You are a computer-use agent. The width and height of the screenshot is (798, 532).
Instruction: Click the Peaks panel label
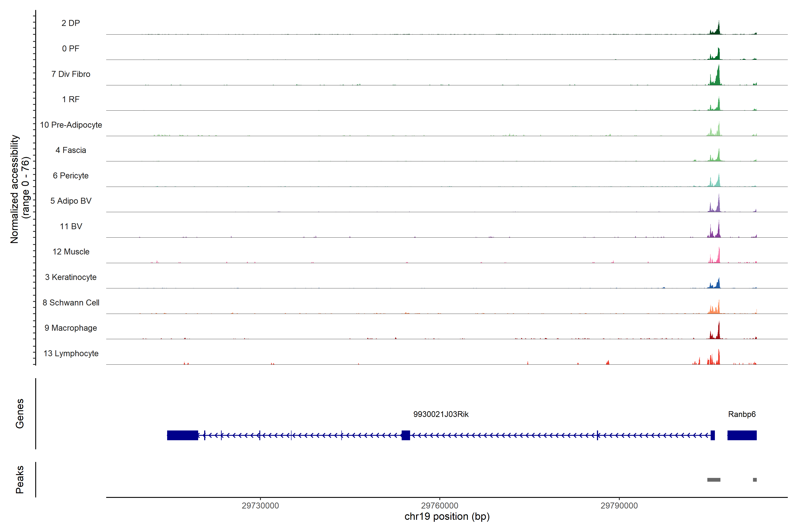point(20,479)
